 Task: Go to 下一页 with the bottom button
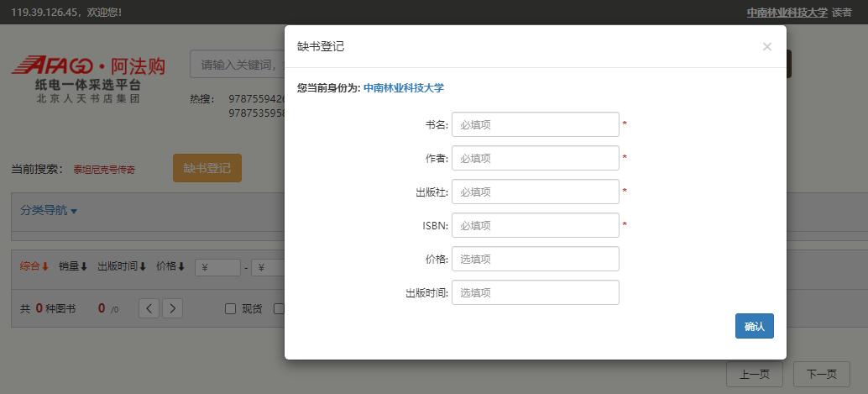(821, 375)
